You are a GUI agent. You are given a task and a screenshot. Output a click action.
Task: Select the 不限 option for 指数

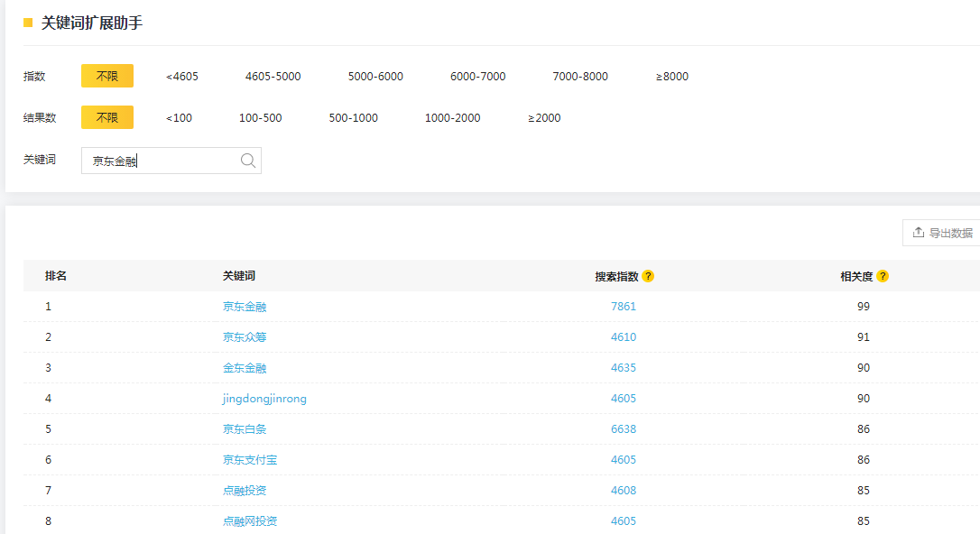pyautogui.click(x=107, y=77)
